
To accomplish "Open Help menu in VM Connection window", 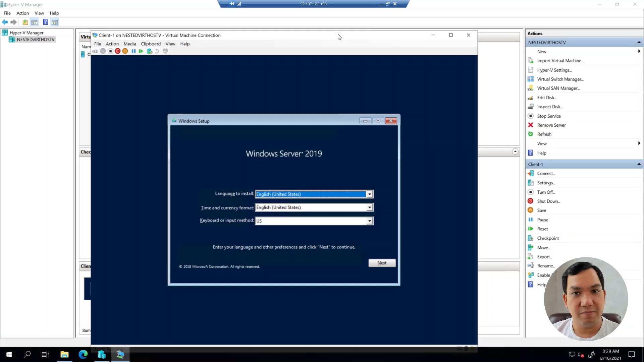I will pyautogui.click(x=185, y=44).
